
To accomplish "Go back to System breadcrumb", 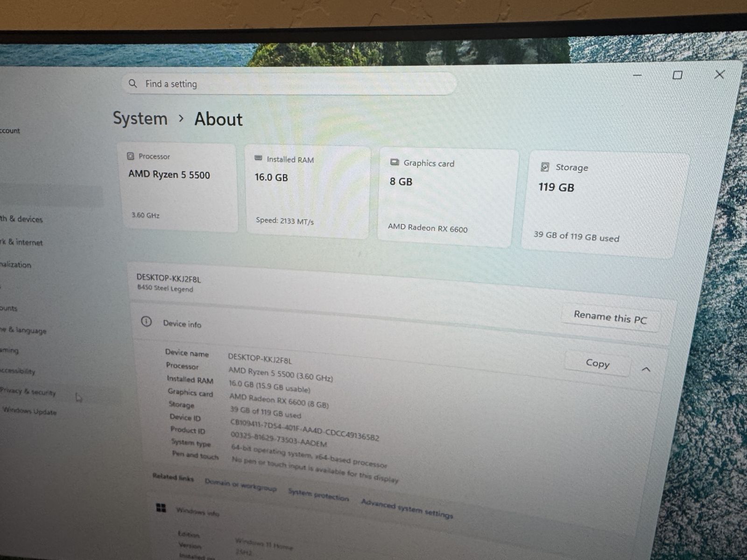I will (x=140, y=118).
